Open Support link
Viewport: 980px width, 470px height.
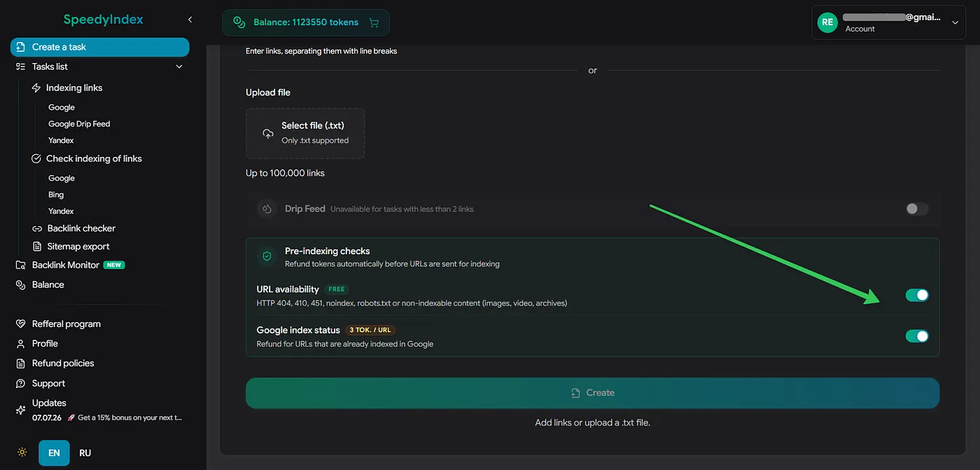pyautogui.click(x=48, y=384)
